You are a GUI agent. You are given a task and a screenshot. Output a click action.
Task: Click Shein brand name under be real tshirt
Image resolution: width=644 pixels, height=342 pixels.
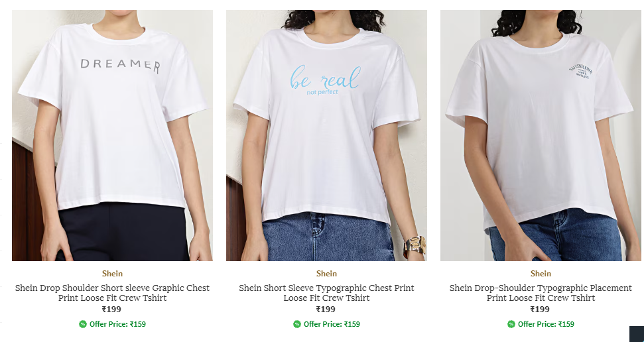(x=326, y=274)
